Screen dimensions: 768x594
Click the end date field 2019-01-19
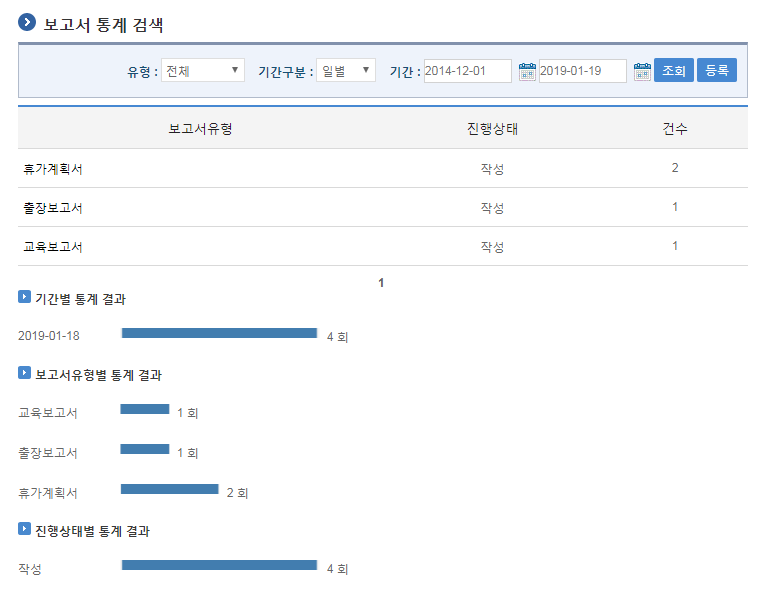pos(582,71)
